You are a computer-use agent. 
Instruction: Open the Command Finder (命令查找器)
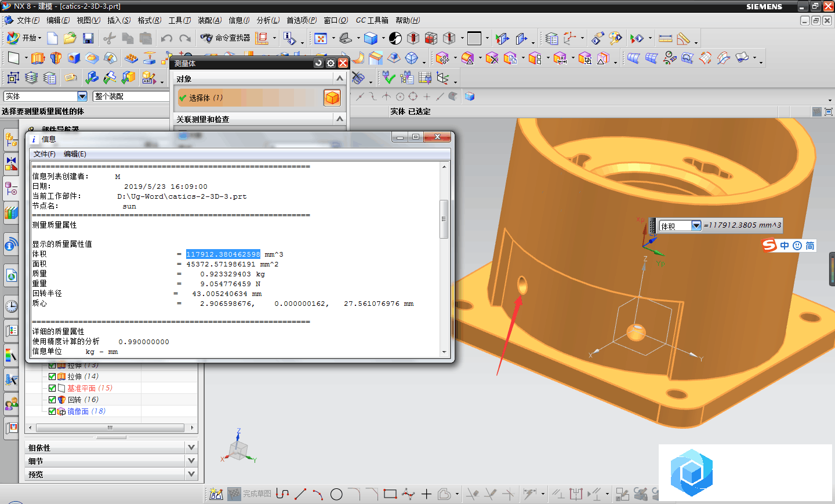(225, 38)
